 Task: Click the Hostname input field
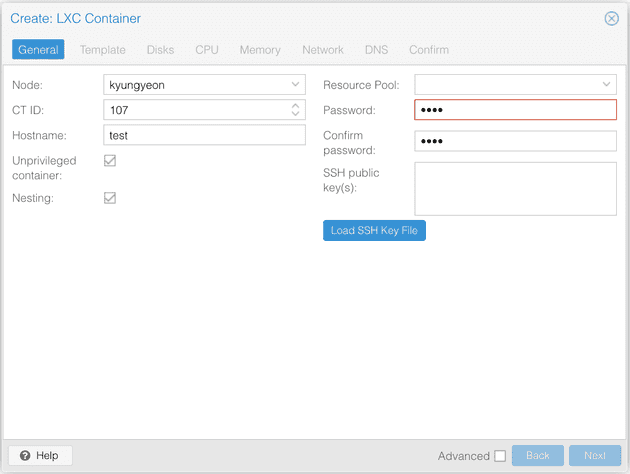pos(204,135)
